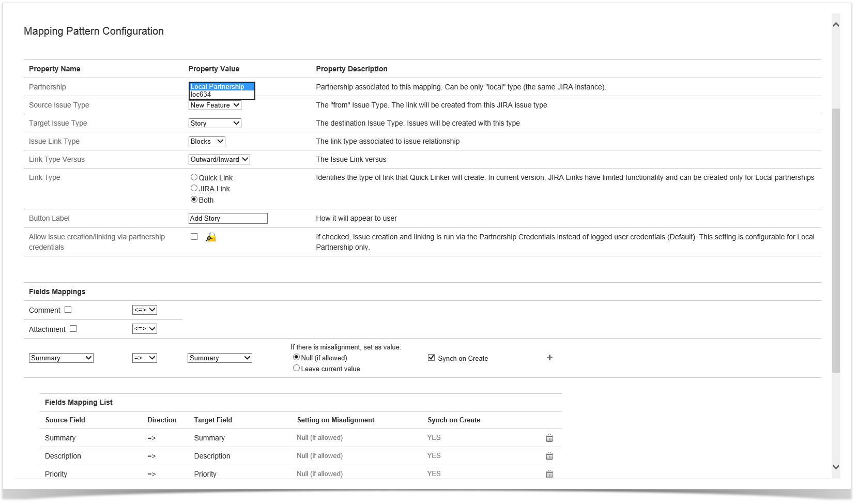Click the lock icon beside partnership credentials checkbox
Screen dimensions: 858x504
(211, 237)
